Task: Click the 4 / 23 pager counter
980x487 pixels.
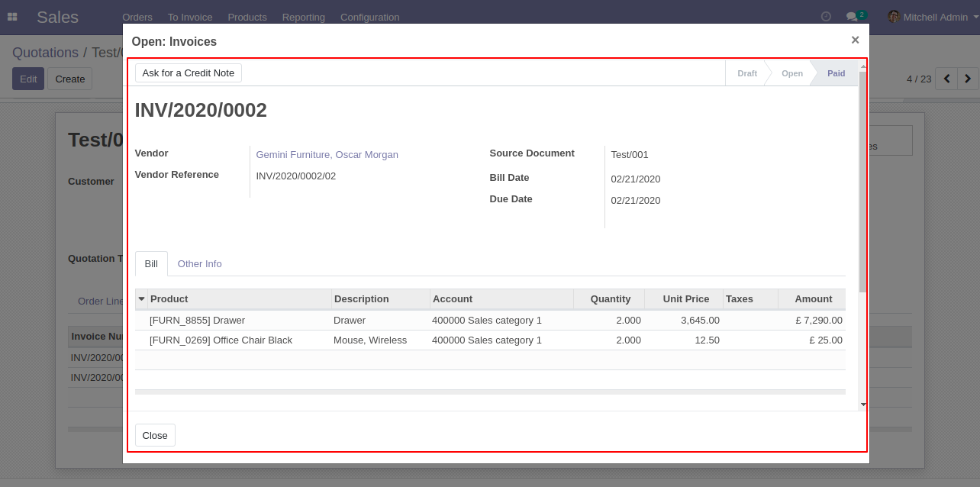Action: (x=919, y=79)
